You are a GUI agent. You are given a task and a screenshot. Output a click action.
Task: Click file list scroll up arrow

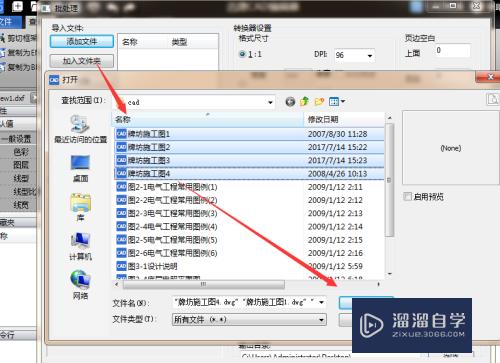[x=389, y=118]
